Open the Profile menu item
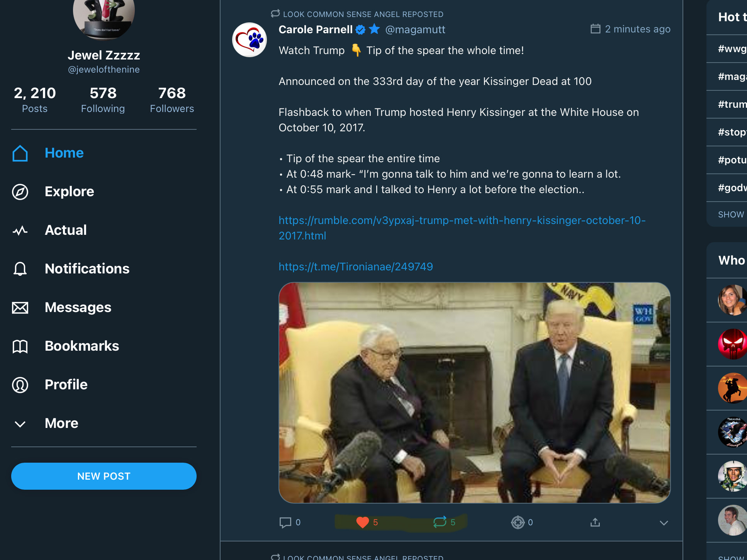Viewport: 747px width, 560px height. click(x=66, y=385)
